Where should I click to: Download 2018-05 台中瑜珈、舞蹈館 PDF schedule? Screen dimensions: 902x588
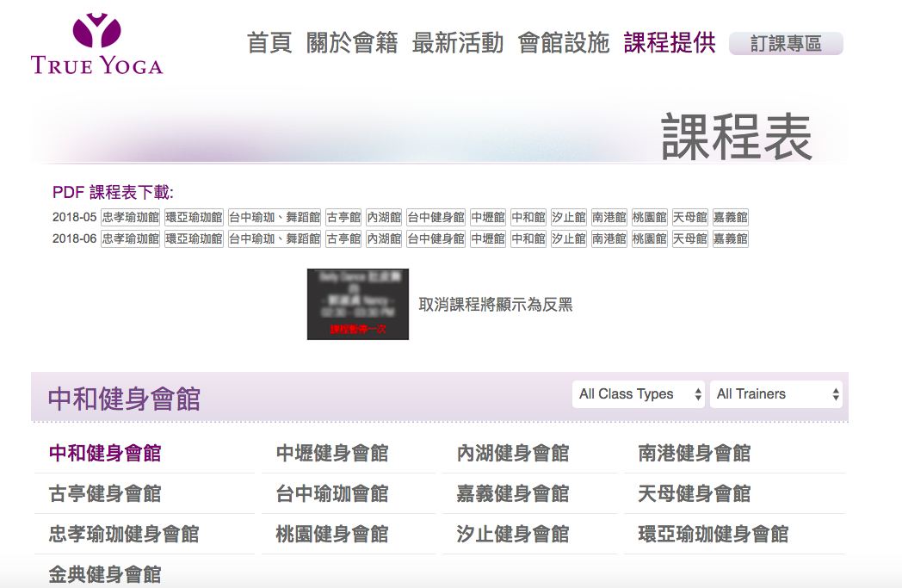(275, 218)
